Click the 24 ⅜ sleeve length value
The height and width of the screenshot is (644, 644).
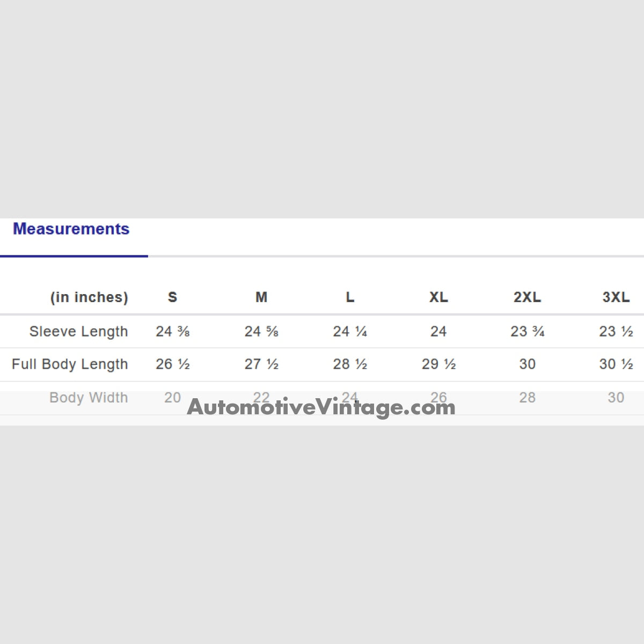[173, 332]
